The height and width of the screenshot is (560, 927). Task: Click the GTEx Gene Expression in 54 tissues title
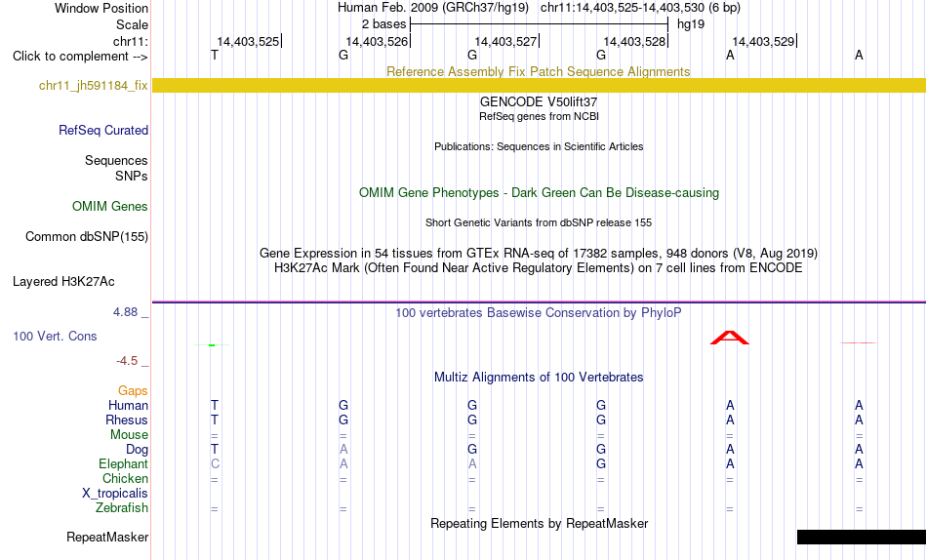[x=539, y=253]
